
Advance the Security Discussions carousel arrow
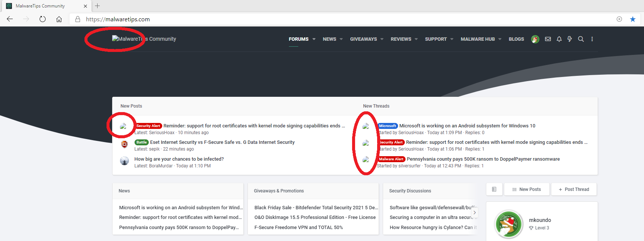tap(475, 212)
